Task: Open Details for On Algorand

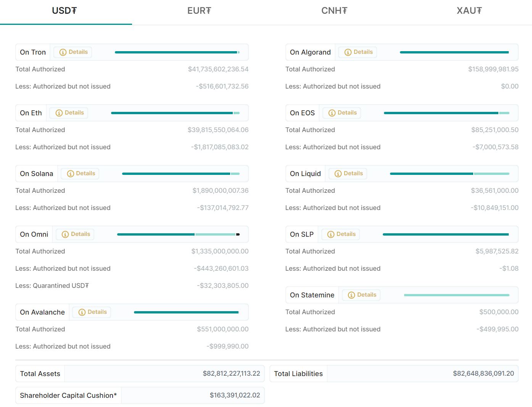Action: pos(358,52)
